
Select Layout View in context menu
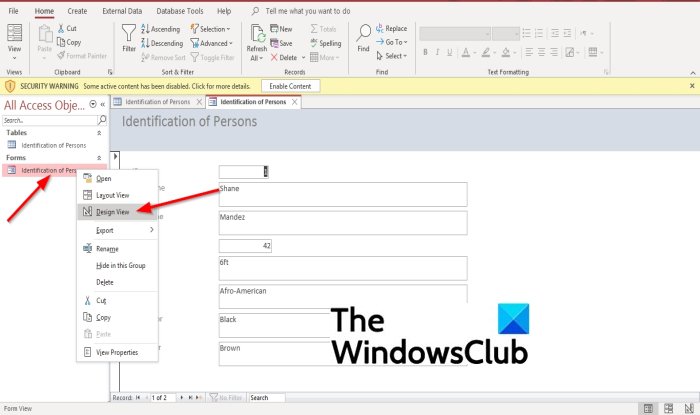point(117,195)
